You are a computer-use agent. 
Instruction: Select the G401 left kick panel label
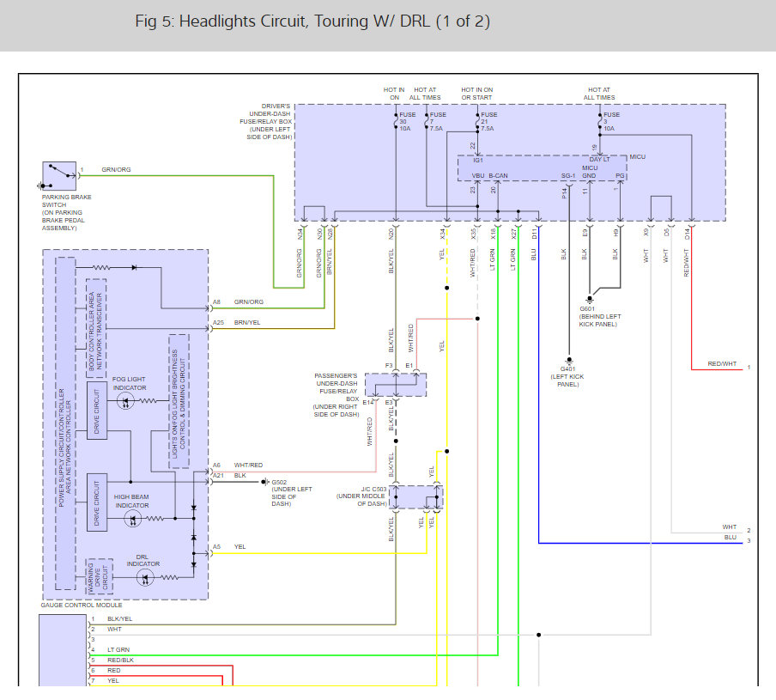567,377
